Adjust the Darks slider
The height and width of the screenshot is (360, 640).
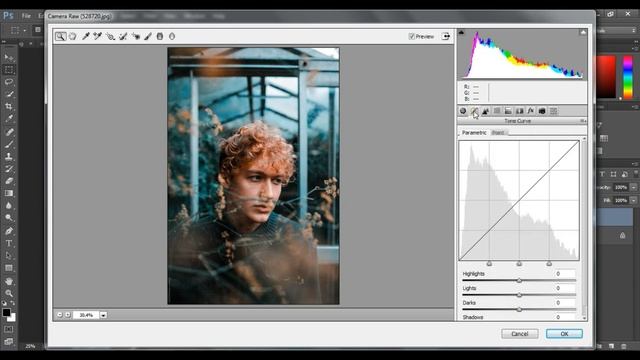(x=519, y=309)
